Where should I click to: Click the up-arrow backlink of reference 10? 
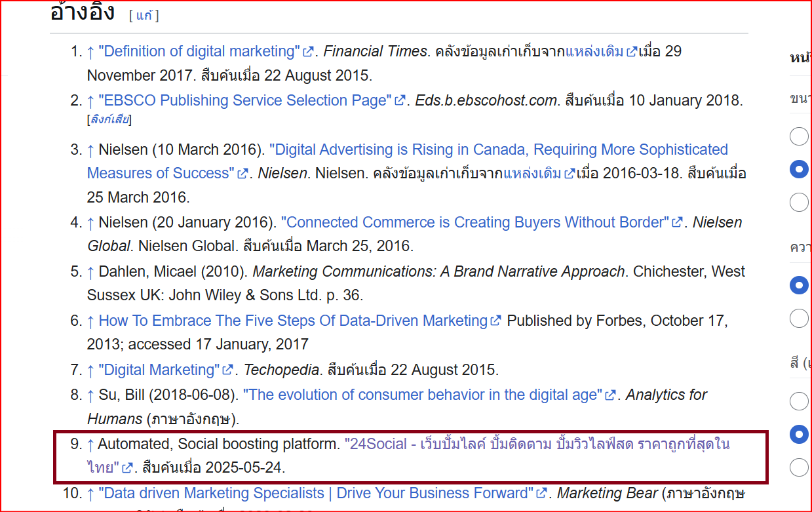point(90,494)
